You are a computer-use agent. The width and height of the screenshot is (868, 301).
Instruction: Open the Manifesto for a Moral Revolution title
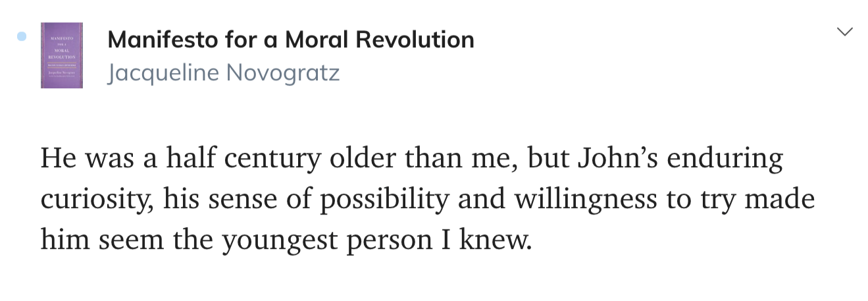pos(291,40)
